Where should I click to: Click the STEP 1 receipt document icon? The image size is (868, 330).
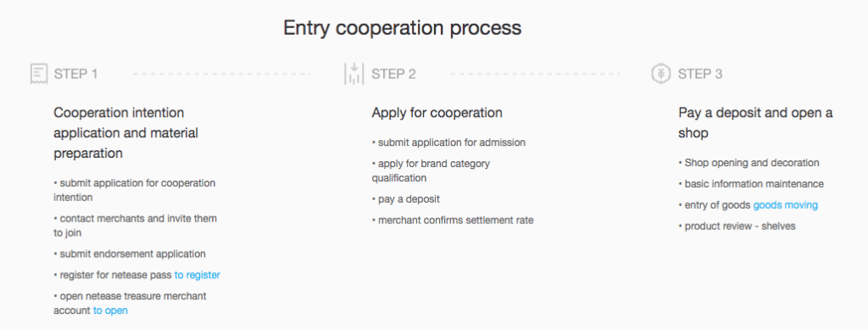38,74
